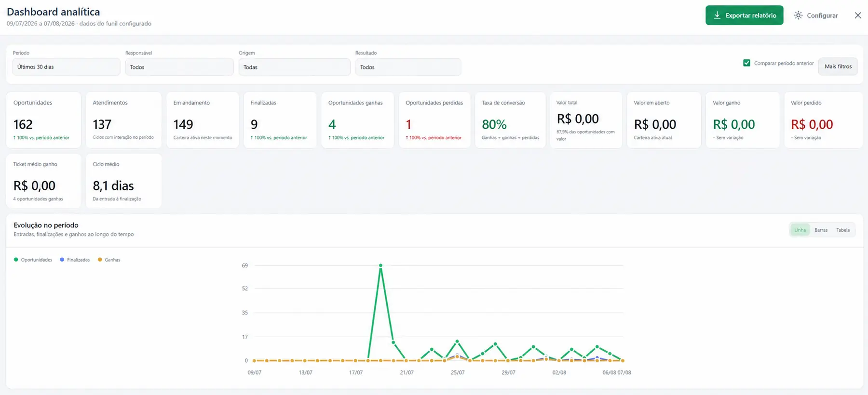Open the Período dropdown showing Últimos 30 dias
The width and height of the screenshot is (868, 395).
click(66, 67)
